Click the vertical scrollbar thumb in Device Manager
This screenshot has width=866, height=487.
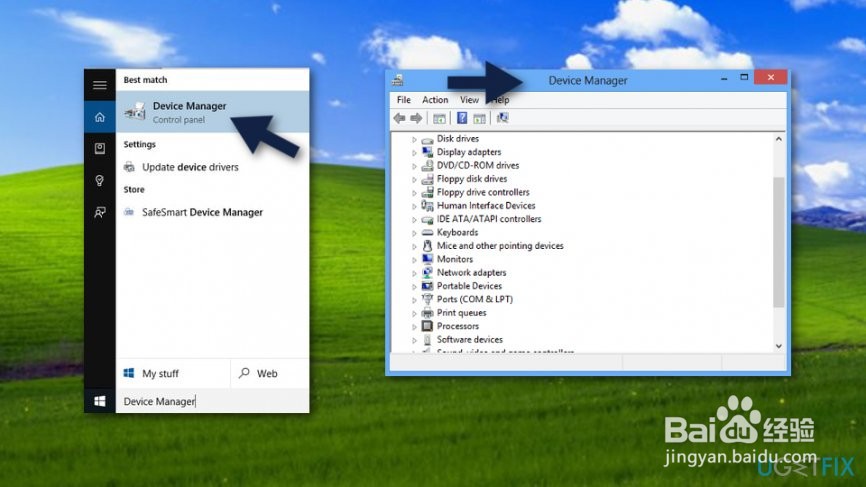coord(779,242)
